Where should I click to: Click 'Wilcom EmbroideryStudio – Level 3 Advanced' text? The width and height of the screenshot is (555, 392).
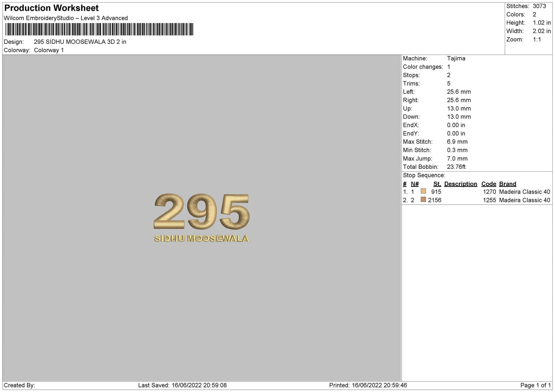pyautogui.click(x=66, y=18)
